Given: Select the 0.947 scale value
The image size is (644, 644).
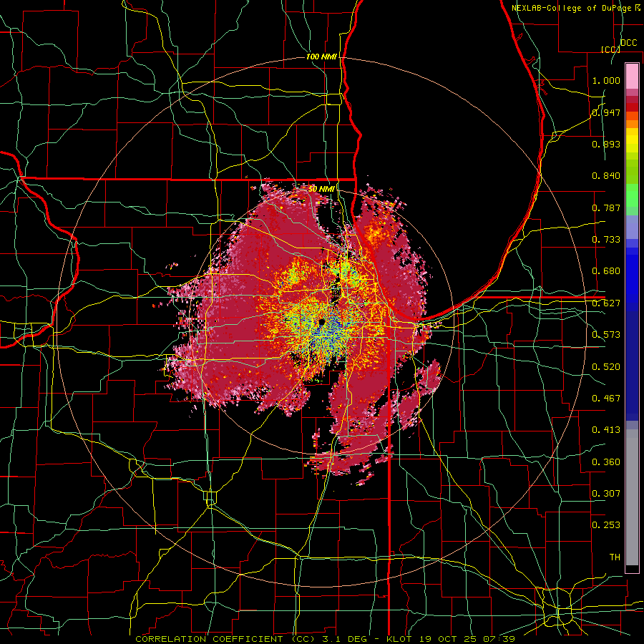Looking at the screenshot, I should pos(606,112).
